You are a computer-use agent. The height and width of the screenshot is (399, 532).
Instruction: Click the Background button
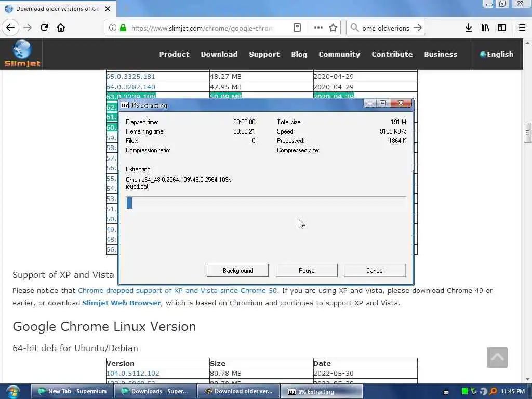[x=238, y=270]
